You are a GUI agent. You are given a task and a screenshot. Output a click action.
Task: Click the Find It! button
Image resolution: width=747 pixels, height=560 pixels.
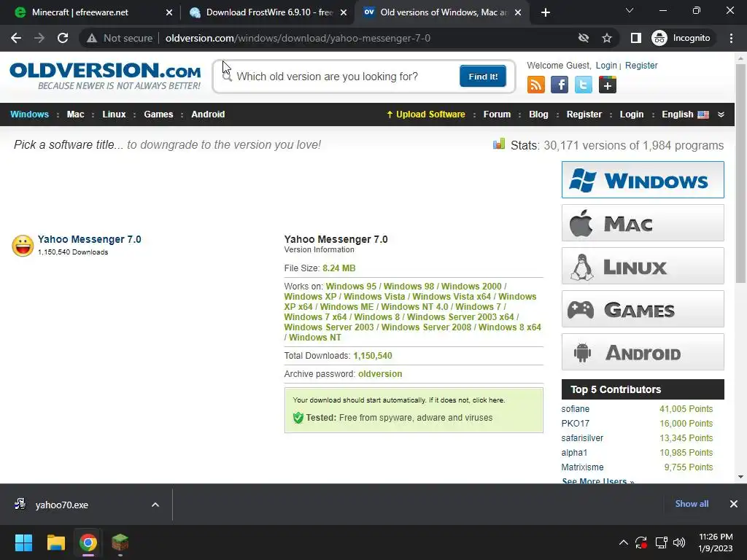click(483, 76)
